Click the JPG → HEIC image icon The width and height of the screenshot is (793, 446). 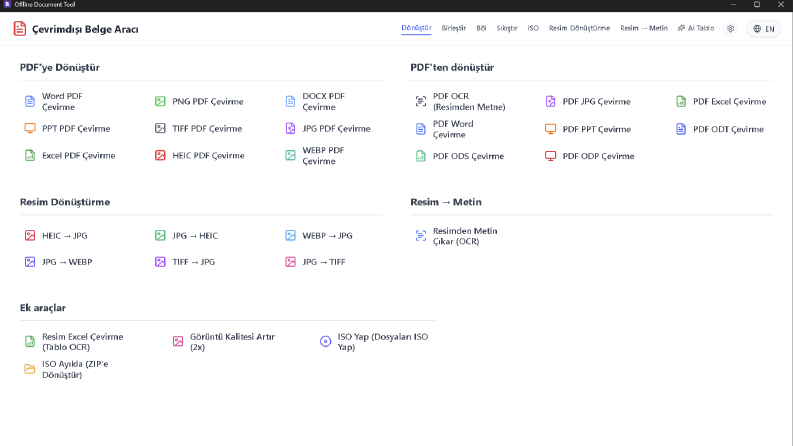160,235
